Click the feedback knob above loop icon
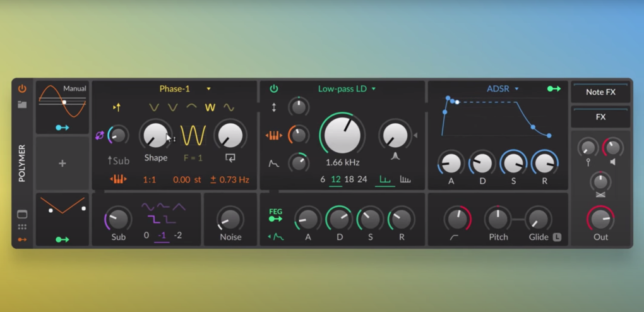The image size is (644, 312). [x=230, y=135]
